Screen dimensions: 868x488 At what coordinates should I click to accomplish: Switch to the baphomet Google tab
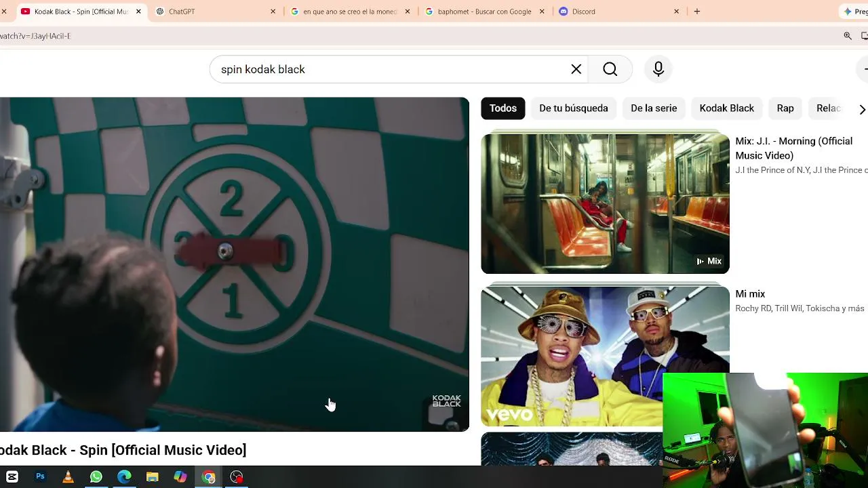point(484,12)
